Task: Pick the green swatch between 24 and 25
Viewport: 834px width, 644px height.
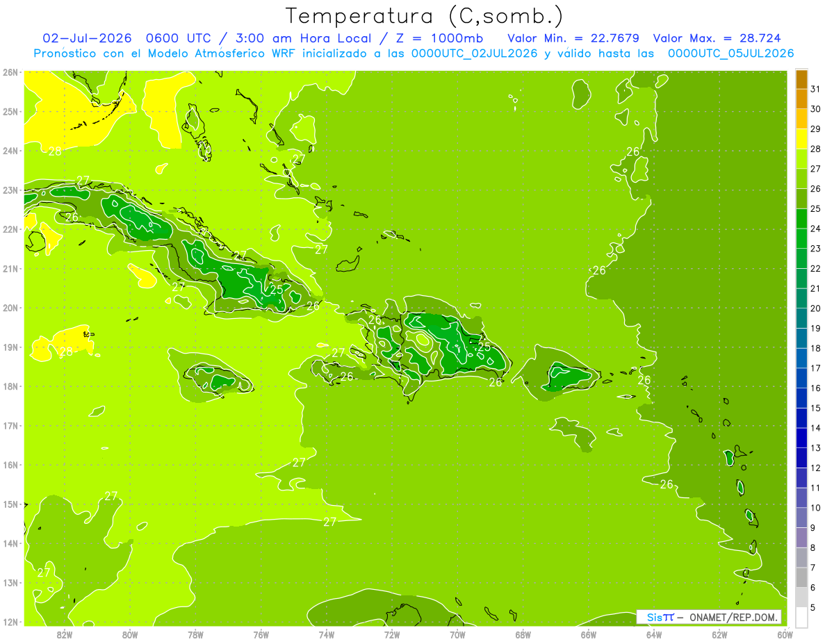Action: coord(801,218)
